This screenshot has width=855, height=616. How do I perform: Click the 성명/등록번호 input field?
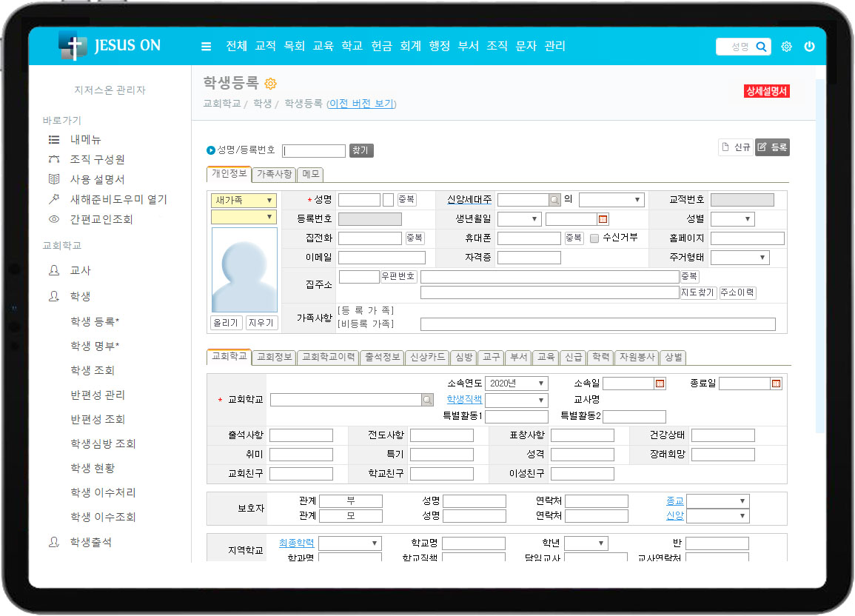pyautogui.click(x=314, y=151)
